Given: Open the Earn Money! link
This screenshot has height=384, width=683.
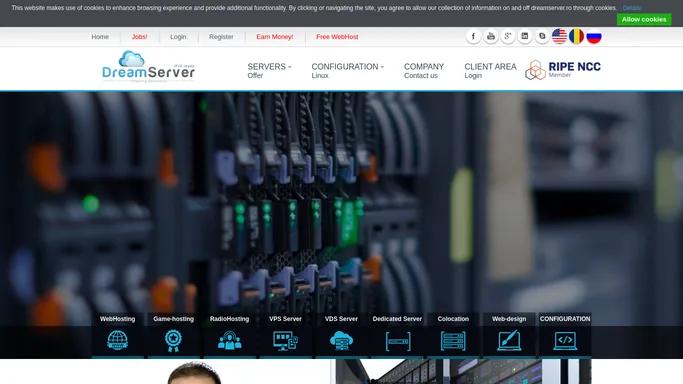Looking at the screenshot, I should (275, 37).
